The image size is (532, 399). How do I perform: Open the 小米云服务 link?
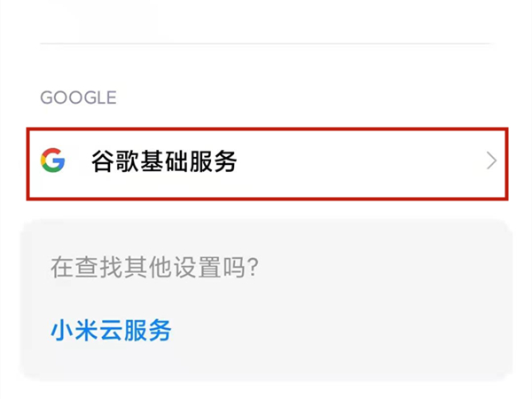(111, 331)
